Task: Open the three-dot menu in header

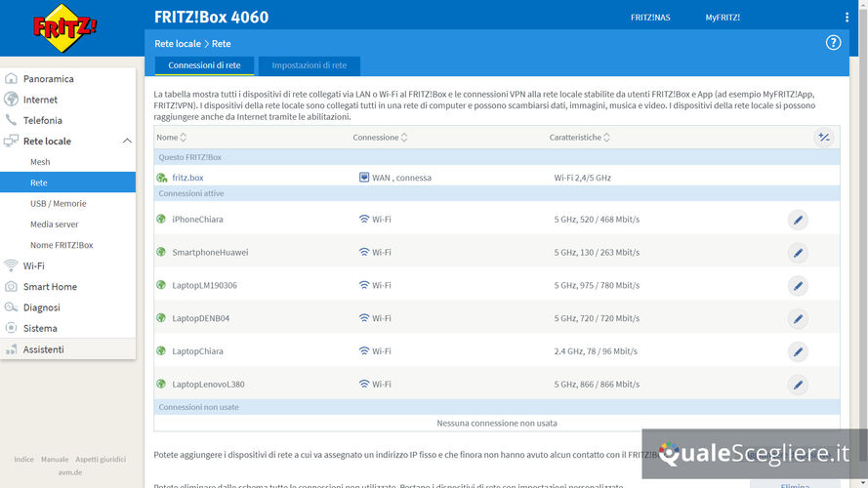Action: pos(847,18)
